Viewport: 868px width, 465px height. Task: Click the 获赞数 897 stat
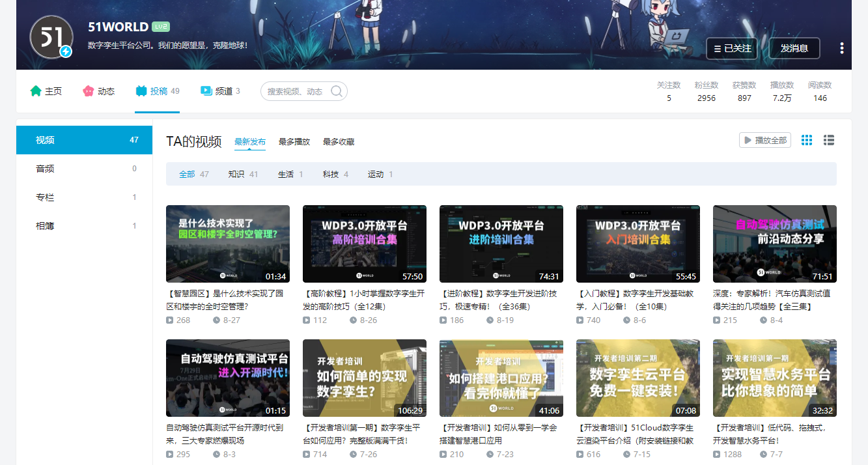tap(744, 91)
